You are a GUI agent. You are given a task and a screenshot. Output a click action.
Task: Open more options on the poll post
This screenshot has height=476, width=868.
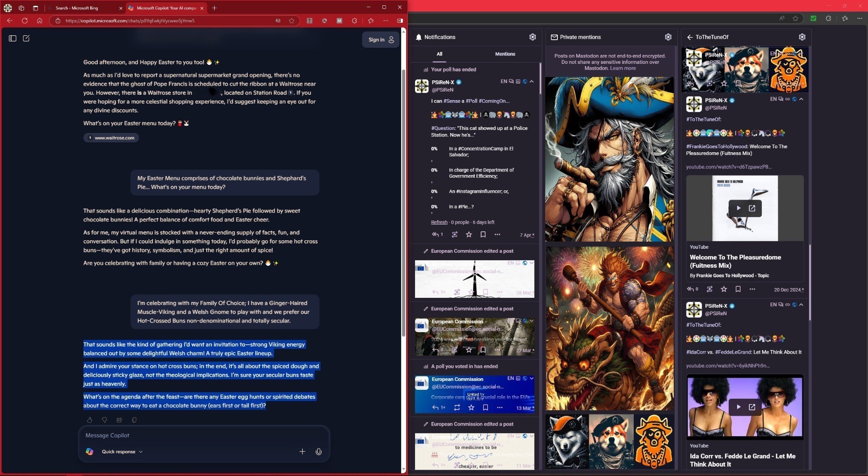click(497, 234)
